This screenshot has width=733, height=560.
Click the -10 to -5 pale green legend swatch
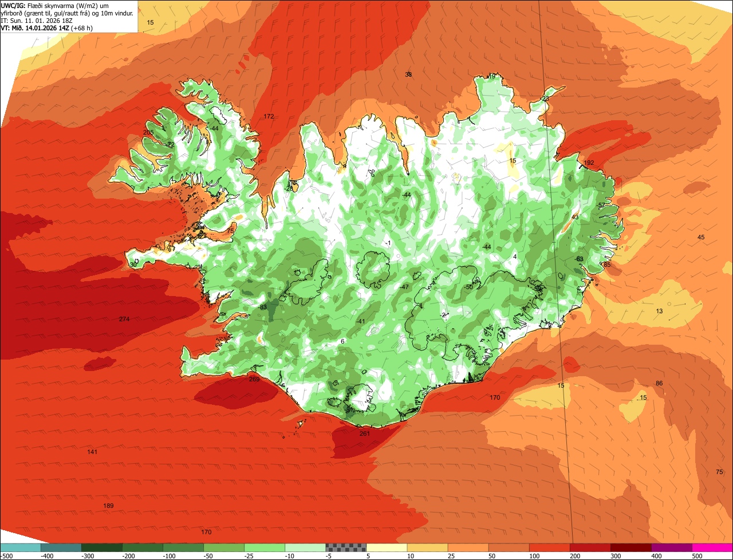(305, 547)
